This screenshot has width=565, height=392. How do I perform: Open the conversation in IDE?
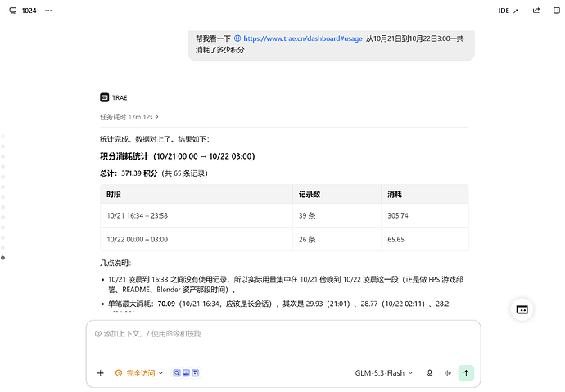tap(508, 11)
